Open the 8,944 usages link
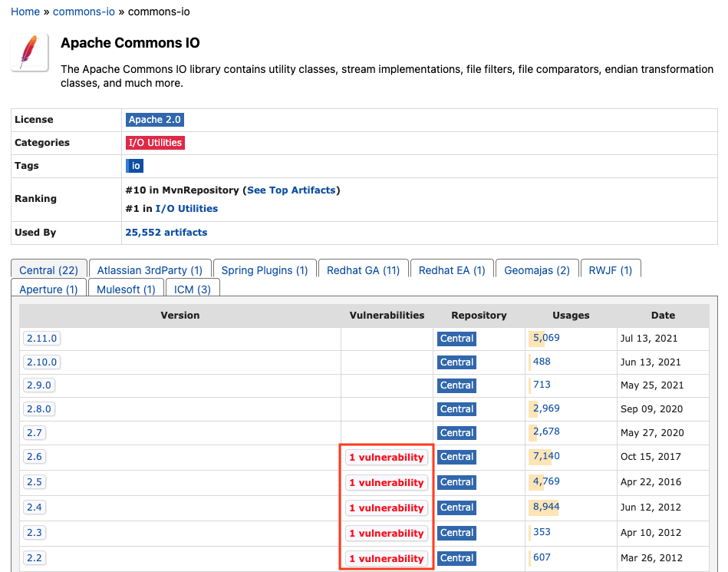Viewport: 728px width, 572px height. (x=546, y=507)
